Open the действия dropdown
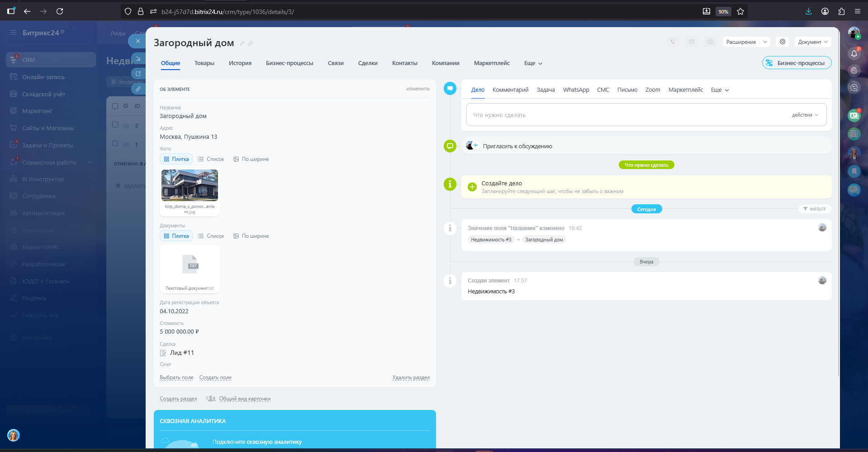868x452 pixels. coord(805,115)
